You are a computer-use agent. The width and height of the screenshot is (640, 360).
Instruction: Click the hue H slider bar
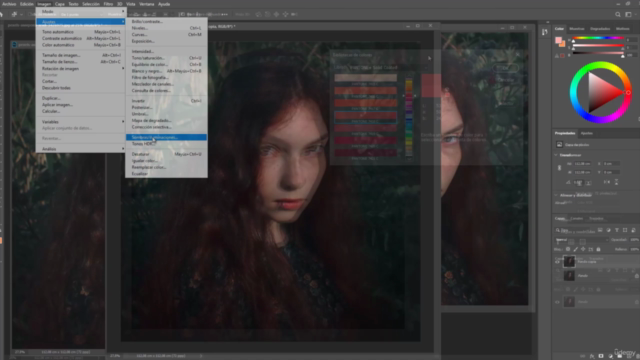click(x=598, y=38)
